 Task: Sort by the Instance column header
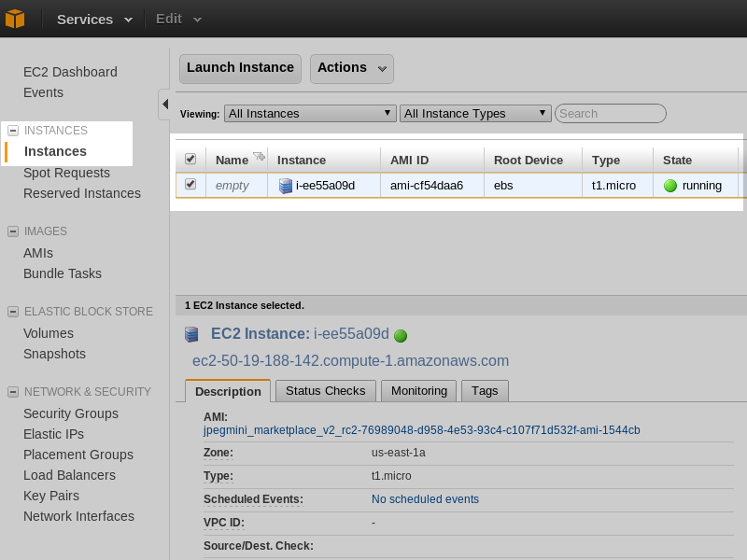point(301,160)
